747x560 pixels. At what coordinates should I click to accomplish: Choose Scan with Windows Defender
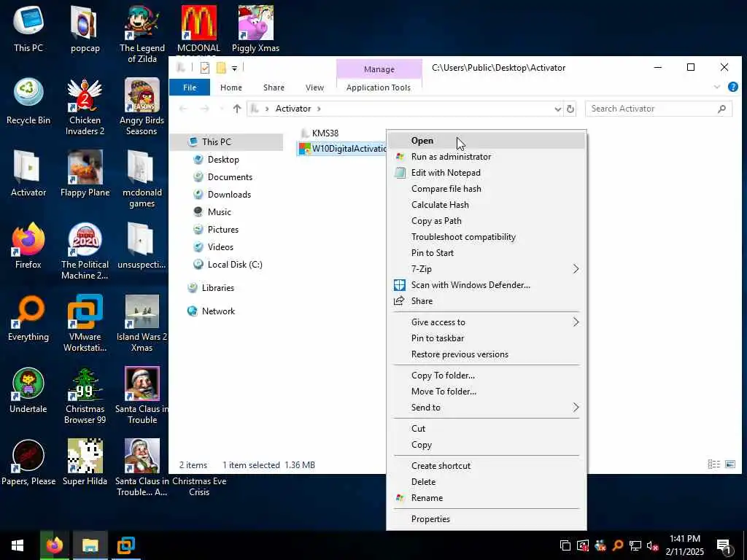(486, 285)
